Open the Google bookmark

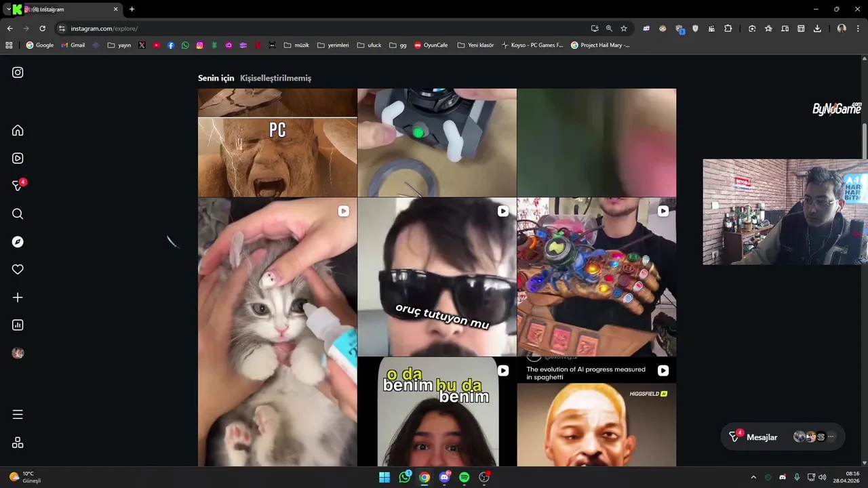click(40, 45)
